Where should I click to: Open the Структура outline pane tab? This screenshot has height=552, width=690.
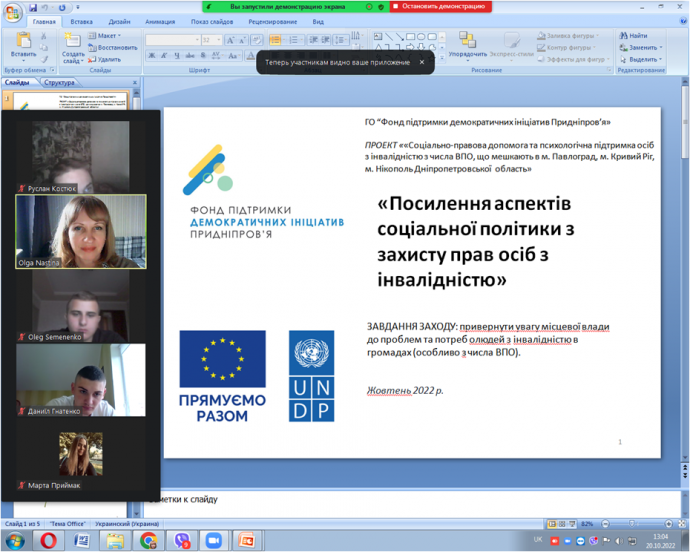(x=59, y=82)
